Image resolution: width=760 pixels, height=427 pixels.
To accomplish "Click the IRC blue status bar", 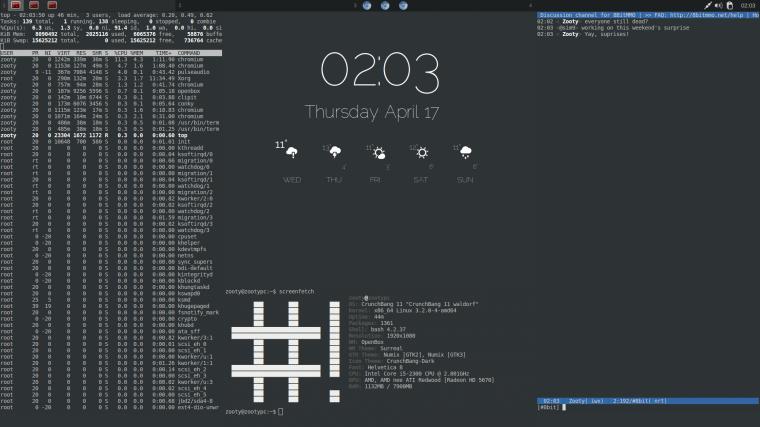I will [648, 401].
